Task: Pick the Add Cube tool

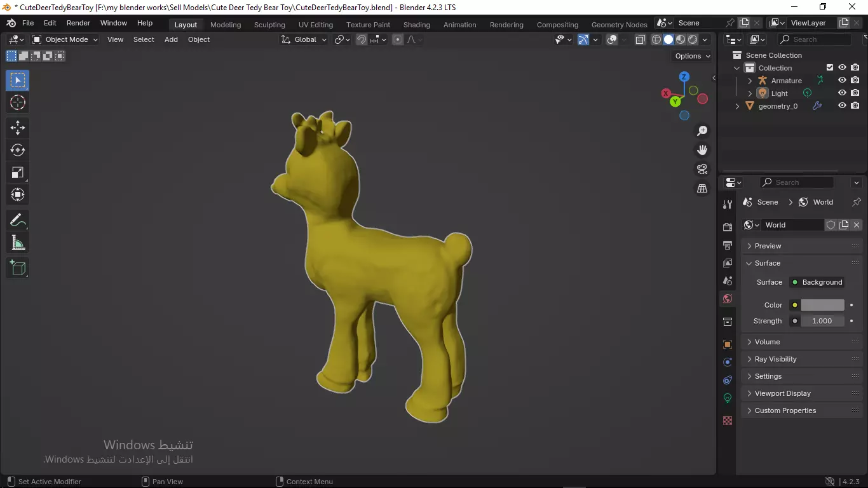Action: (x=18, y=268)
